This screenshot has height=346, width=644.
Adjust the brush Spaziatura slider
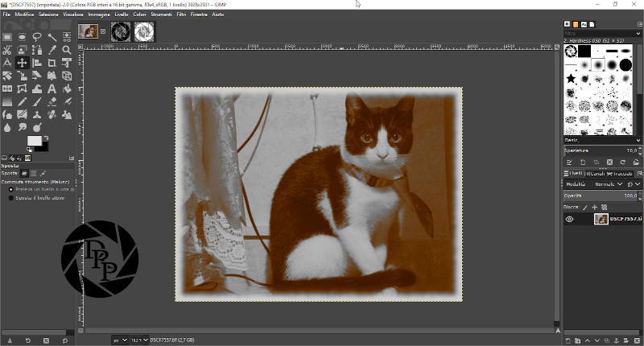602,150
